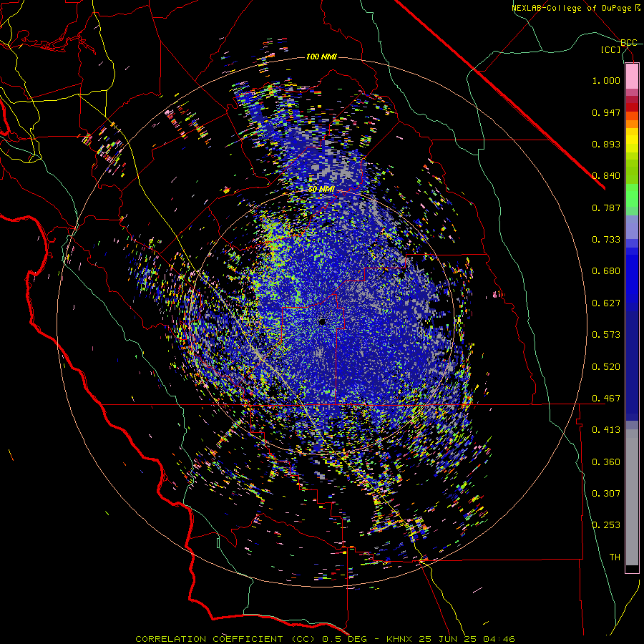Select the 0.947 legend value

coord(606,112)
